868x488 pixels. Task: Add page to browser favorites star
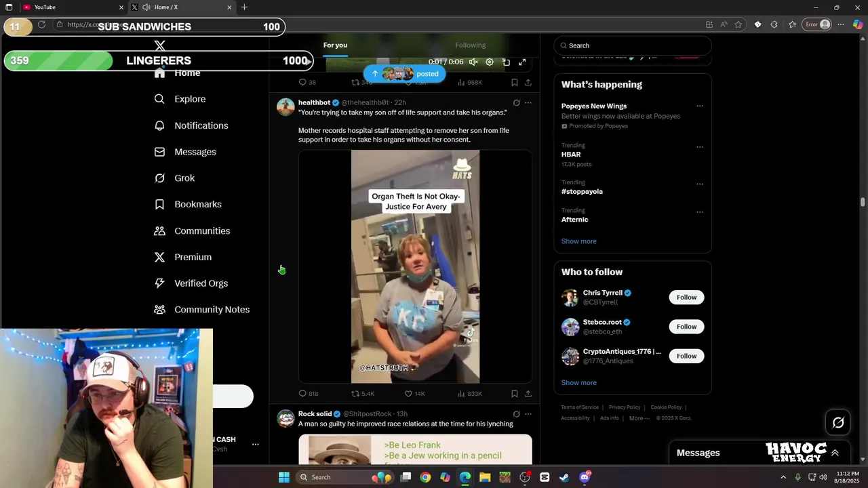click(x=738, y=24)
